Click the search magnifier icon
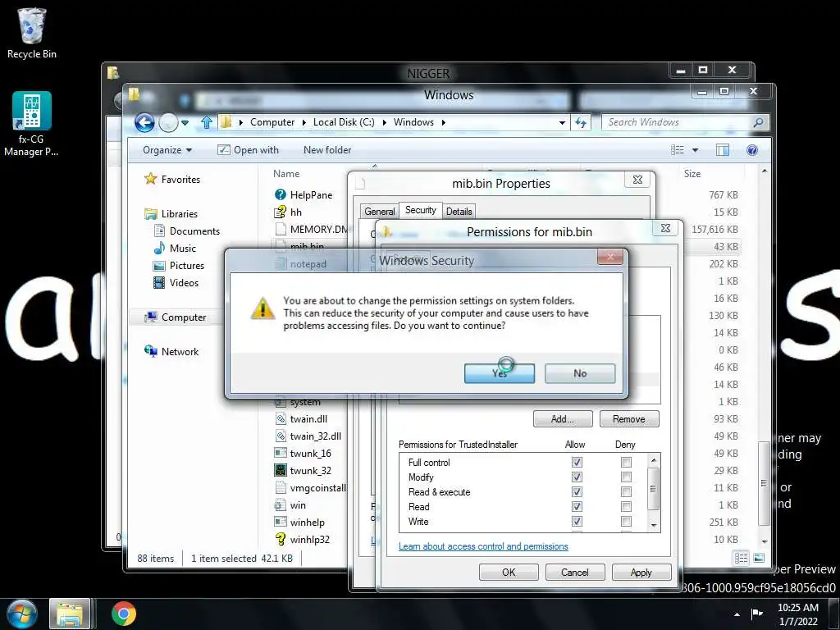Viewport: 840px width, 630px height. 758,123
